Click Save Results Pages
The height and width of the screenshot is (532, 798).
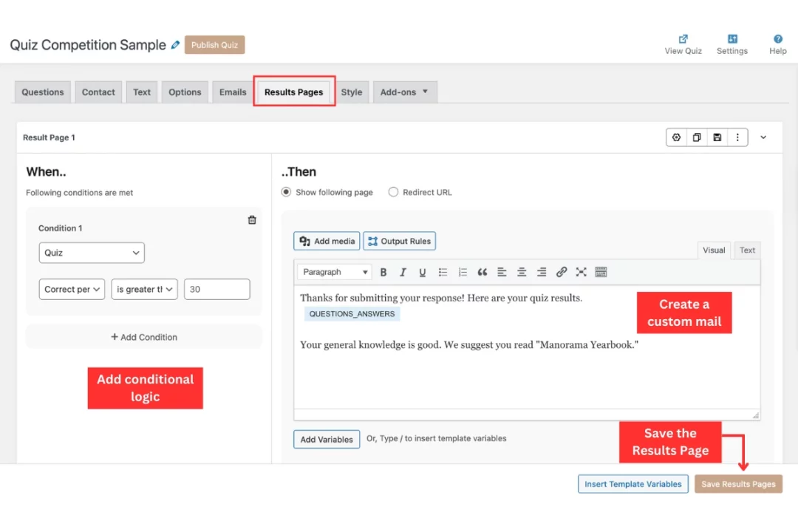738,484
